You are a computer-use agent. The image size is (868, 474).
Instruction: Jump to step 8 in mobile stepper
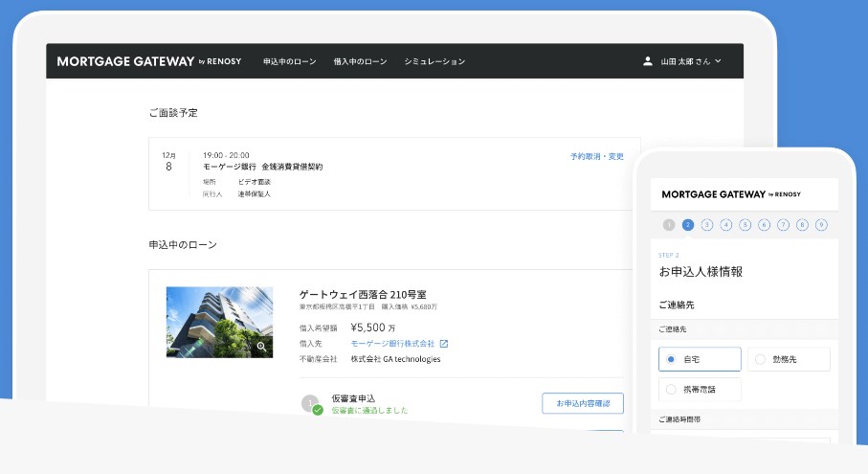(802, 225)
